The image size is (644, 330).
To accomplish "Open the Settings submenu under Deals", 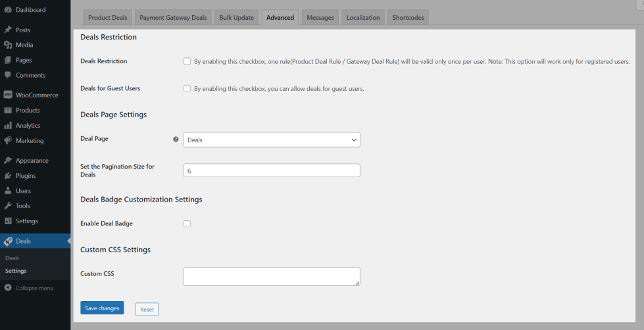I will pyautogui.click(x=16, y=271).
